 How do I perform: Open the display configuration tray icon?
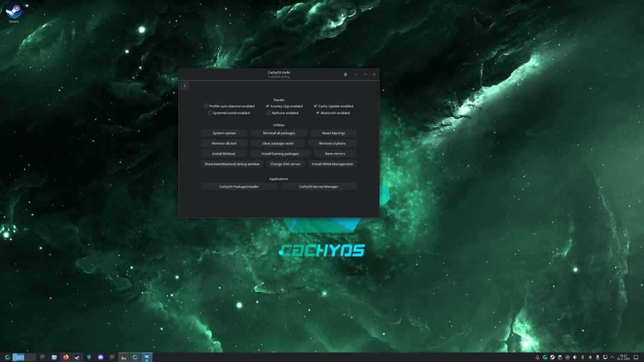605,357
